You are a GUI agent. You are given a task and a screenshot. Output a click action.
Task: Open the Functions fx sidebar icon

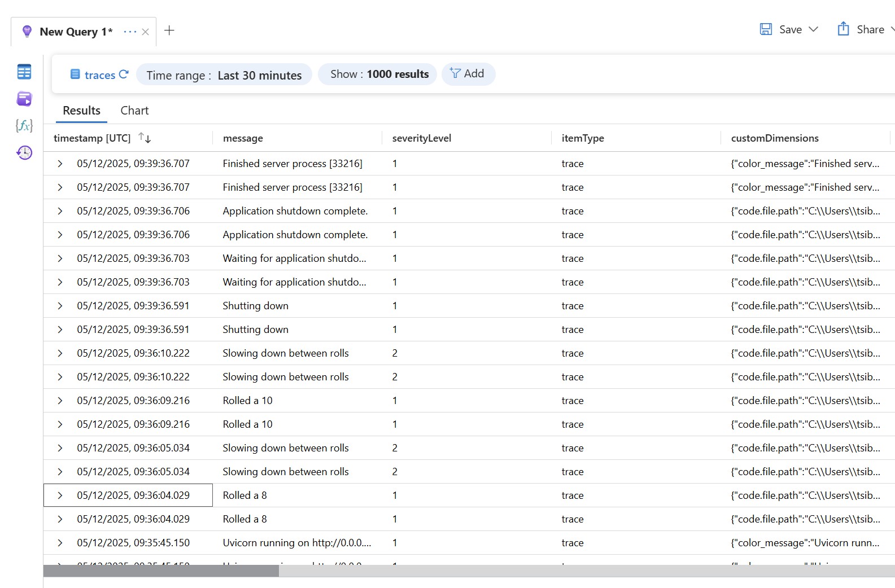pyautogui.click(x=24, y=125)
